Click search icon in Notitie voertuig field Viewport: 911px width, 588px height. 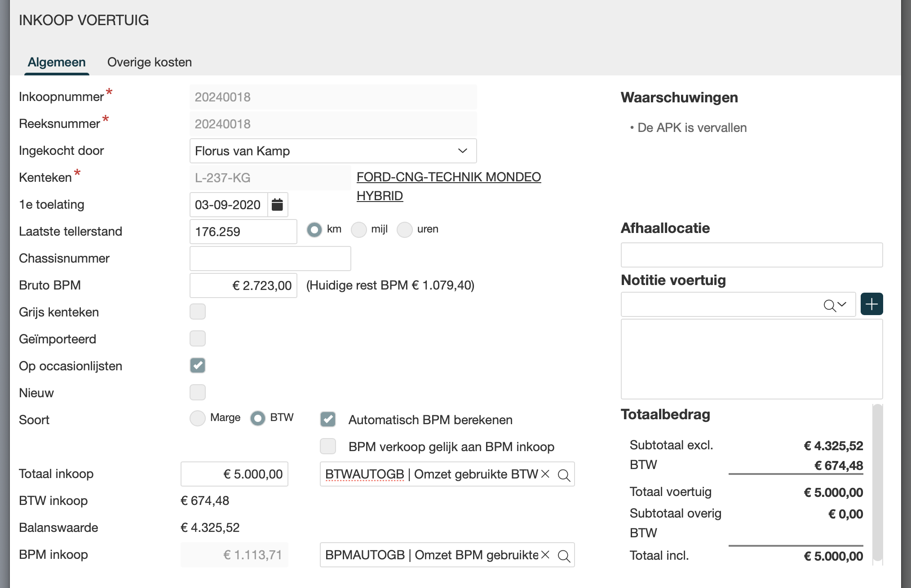[829, 305]
